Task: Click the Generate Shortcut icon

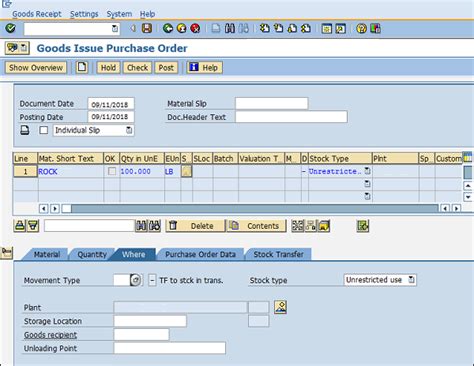Action: pyautogui.click(x=340, y=29)
